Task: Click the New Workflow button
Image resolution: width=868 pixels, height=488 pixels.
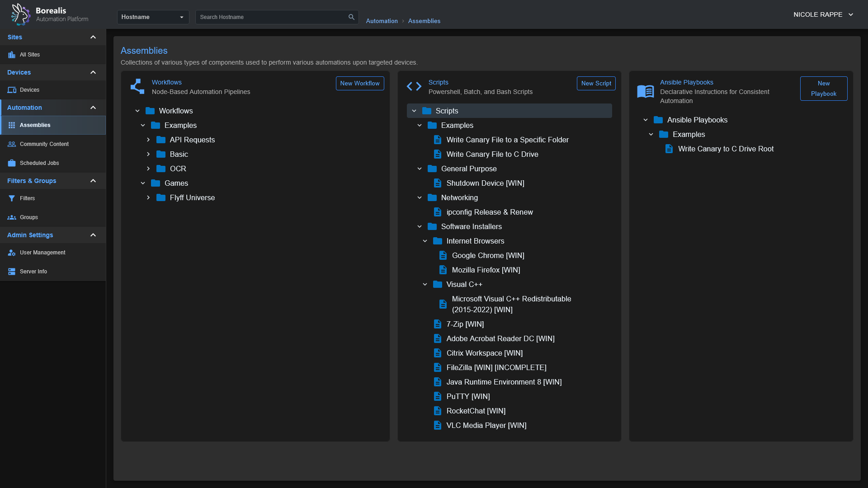Action: [359, 84]
